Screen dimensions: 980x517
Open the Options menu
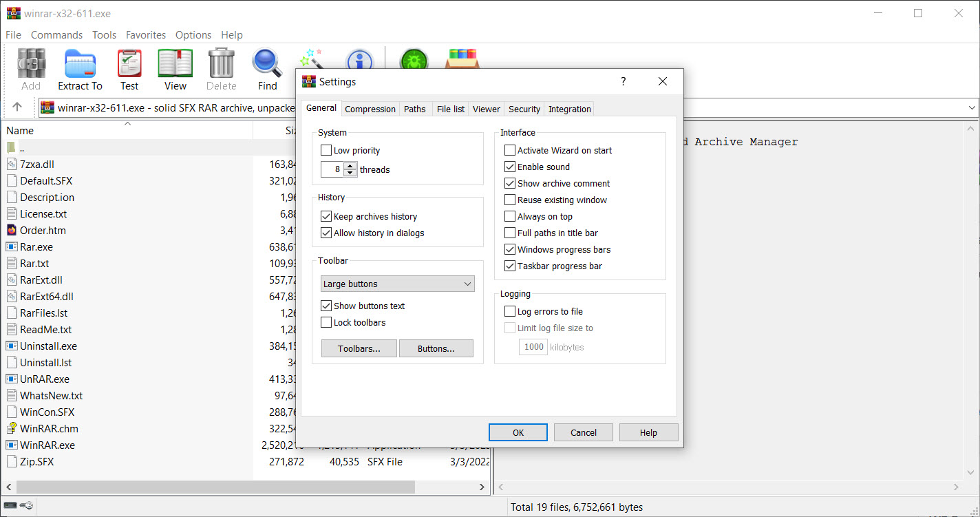point(193,34)
